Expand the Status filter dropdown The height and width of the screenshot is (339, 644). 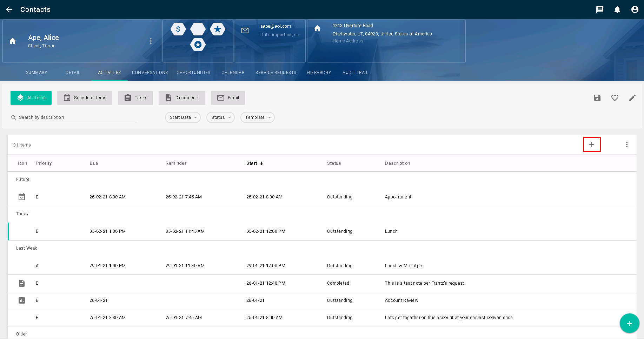point(220,117)
